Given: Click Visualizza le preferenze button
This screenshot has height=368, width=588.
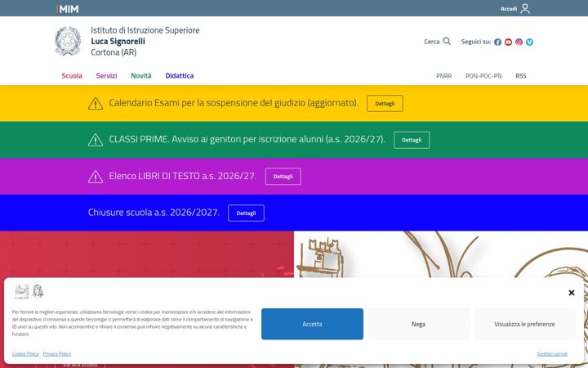Looking at the screenshot, I should (524, 324).
